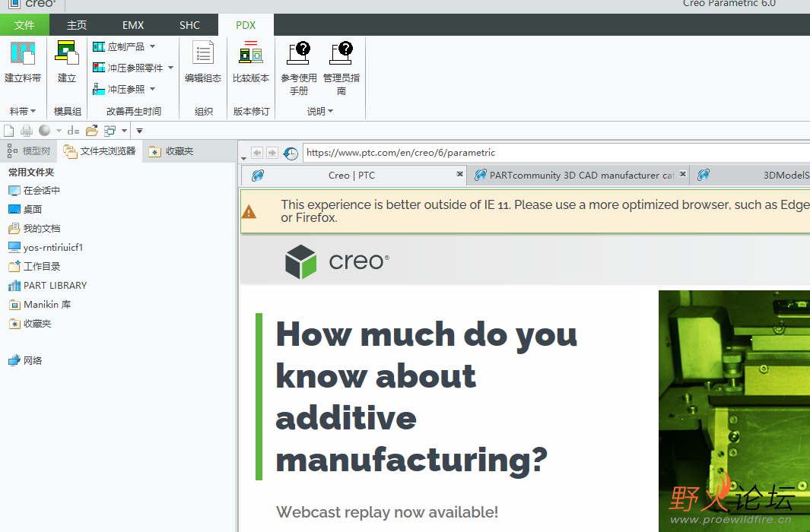
Task: Click the 'Webcast replay now available!' text
Action: click(x=387, y=512)
